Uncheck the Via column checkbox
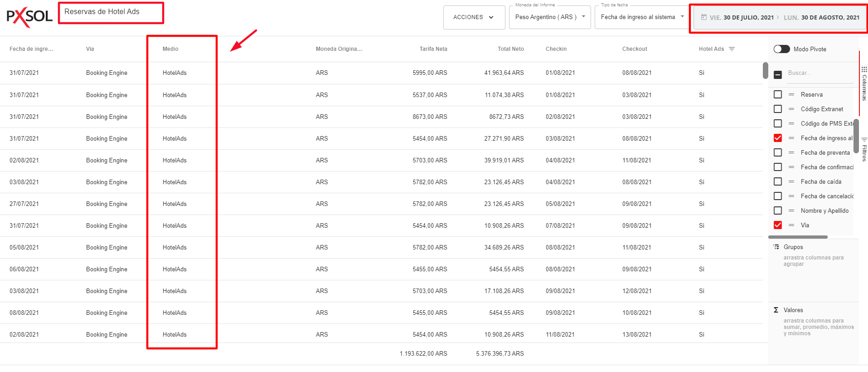 (778, 225)
